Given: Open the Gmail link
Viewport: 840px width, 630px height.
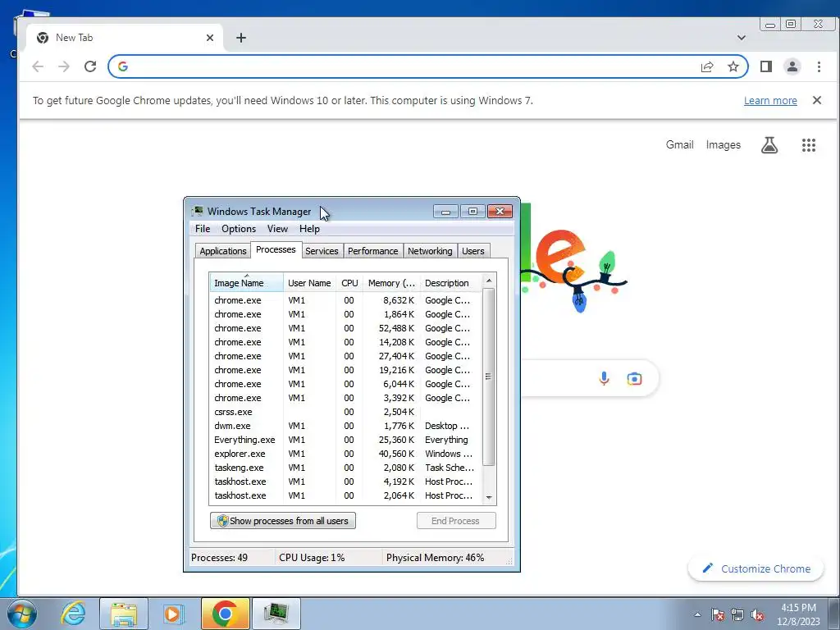Looking at the screenshot, I should (679, 144).
